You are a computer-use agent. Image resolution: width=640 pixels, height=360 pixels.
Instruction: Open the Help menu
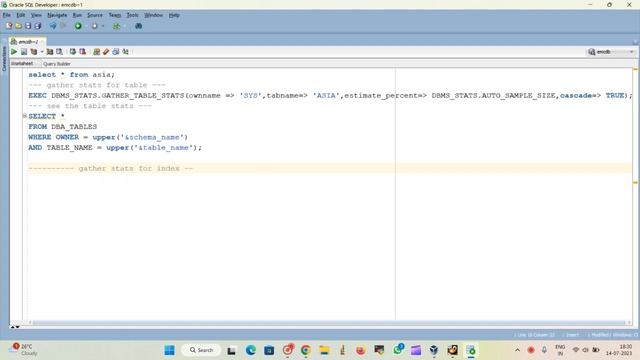(174, 15)
